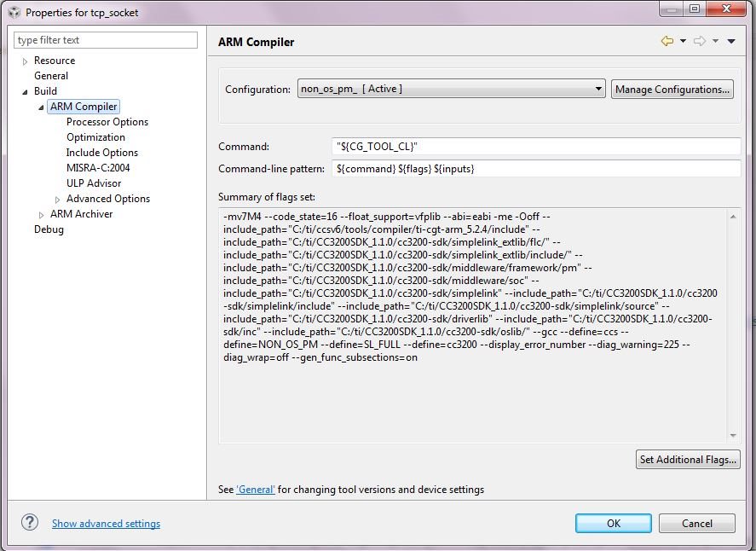
Task: Open back history dropdown arrow
Action: click(683, 41)
